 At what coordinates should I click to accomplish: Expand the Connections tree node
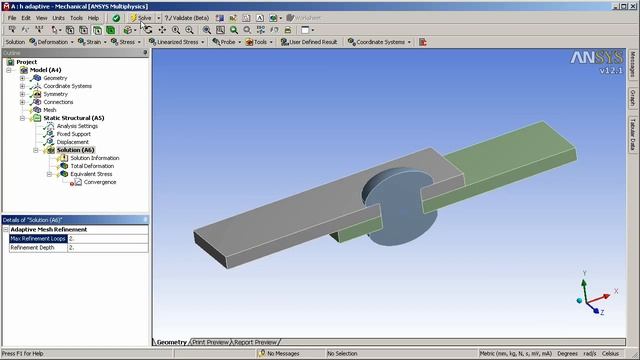22,102
